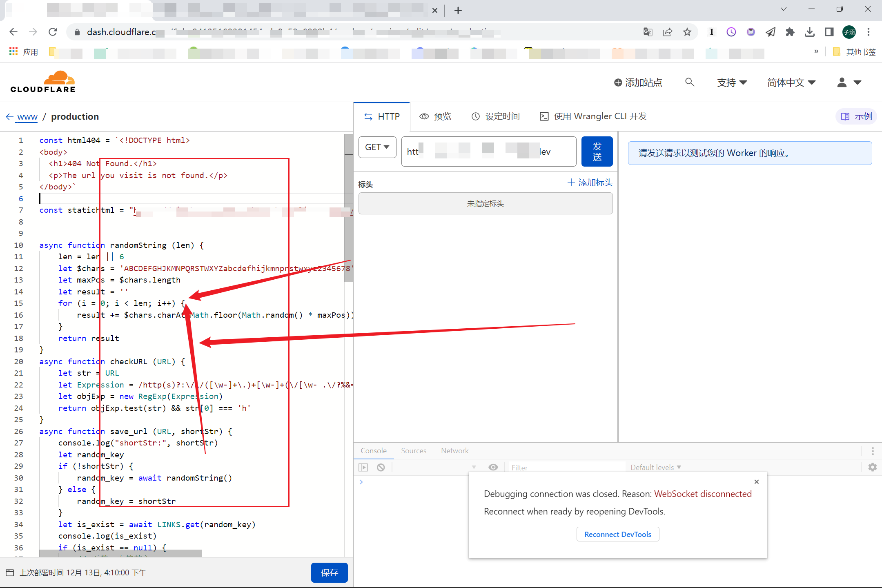Screen dimensions: 882x588
Task: Open the DevTools settings gear
Action: tap(872, 467)
